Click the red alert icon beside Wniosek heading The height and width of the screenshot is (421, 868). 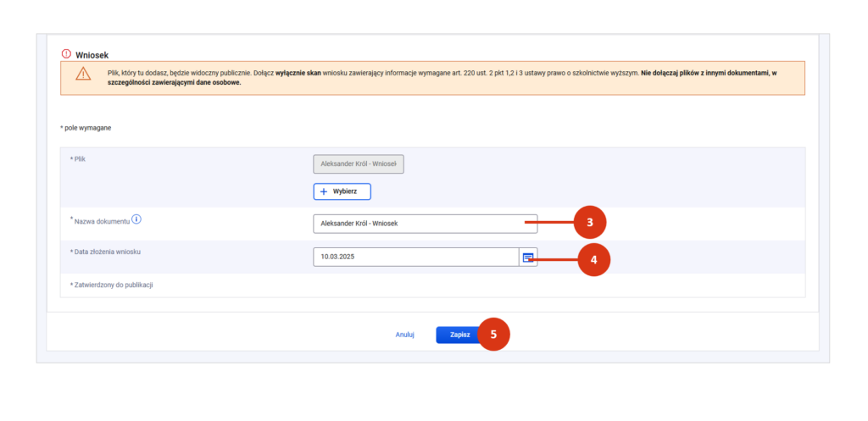coord(66,53)
